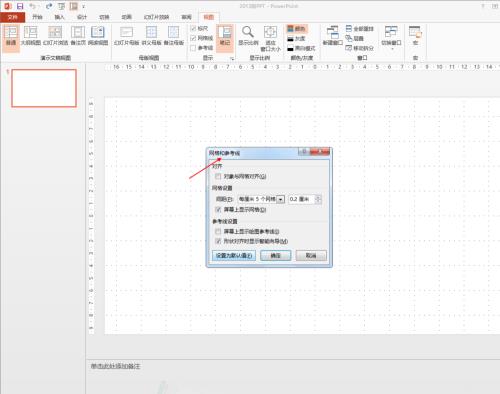The image size is (500, 394).
Task: Click 全部重排 arrange all windows
Action: pos(360,29)
